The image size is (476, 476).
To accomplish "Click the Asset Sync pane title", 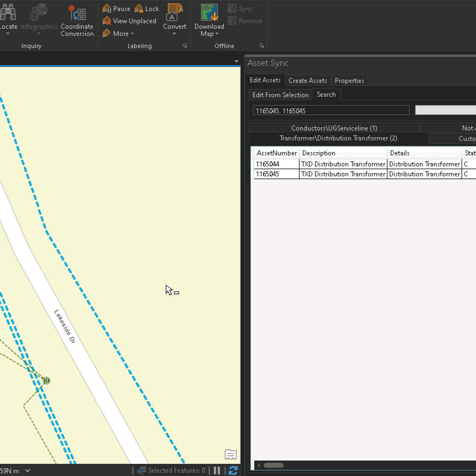I will click(268, 63).
